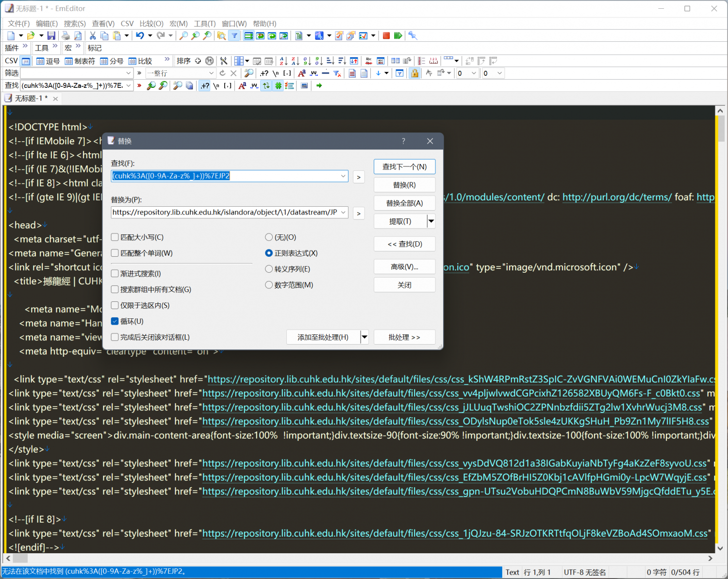
Task: Expand the plugins (插件) toolbar chevron
Action: coord(25,47)
